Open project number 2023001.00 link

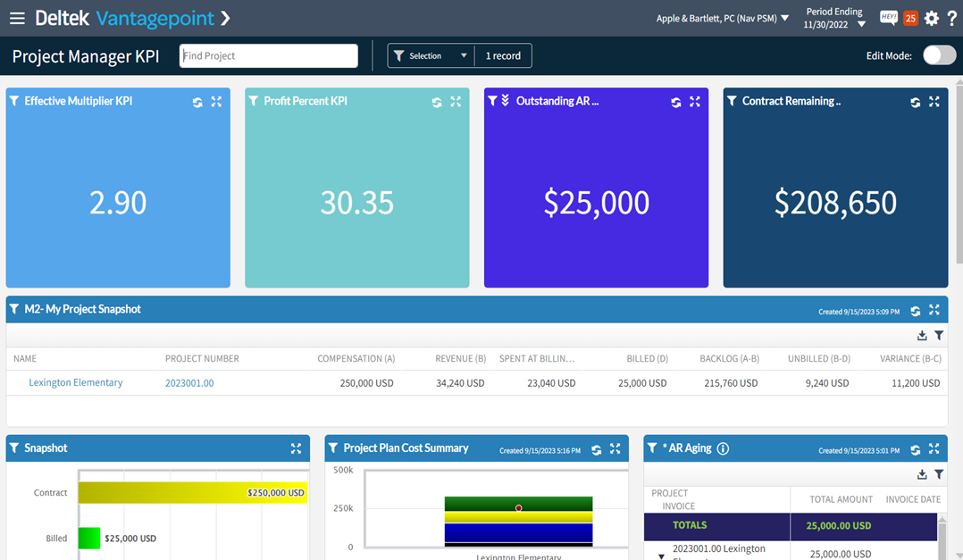coord(189,383)
